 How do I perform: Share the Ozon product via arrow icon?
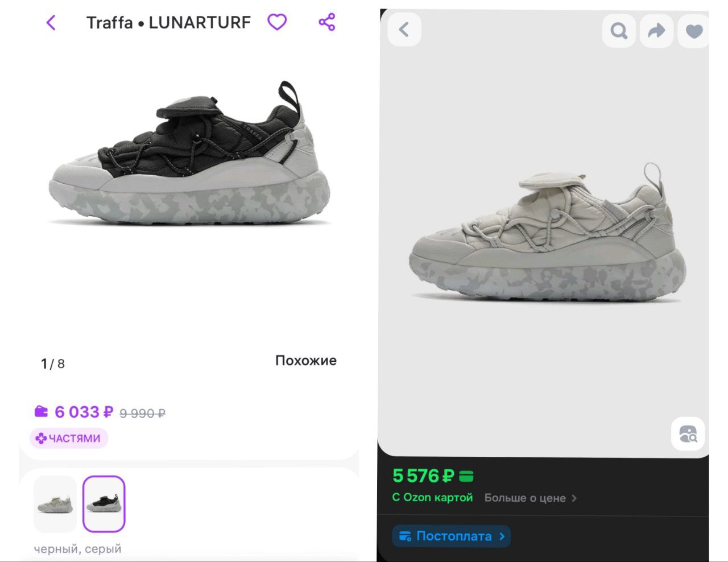tap(656, 30)
